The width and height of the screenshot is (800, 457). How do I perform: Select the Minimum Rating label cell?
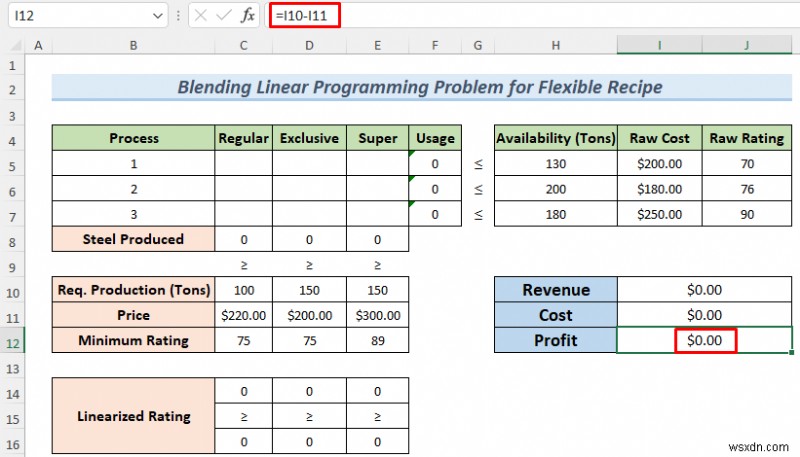[133, 340]
